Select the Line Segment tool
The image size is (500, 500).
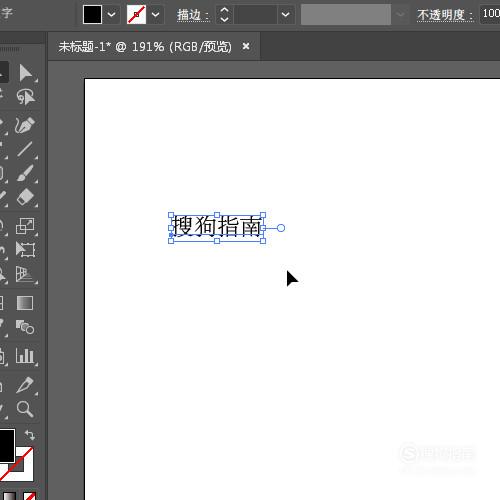(25, 149)
